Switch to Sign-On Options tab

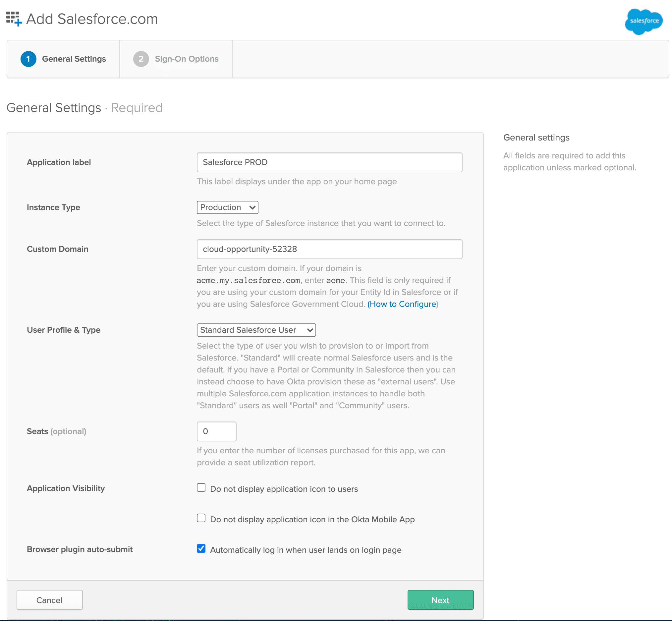click(x=176, y=59)
